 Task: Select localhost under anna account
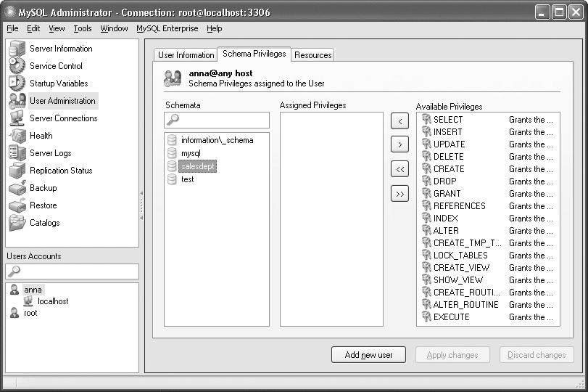click(x=53, y=301)
